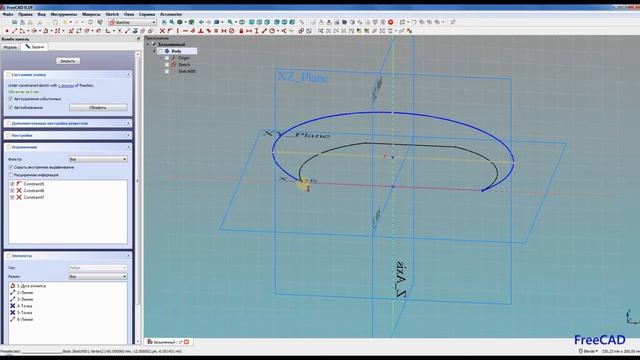Uncheck the Constraint6 checkbox
Screen dimensions: 640x360
click(x=12, y=191)
